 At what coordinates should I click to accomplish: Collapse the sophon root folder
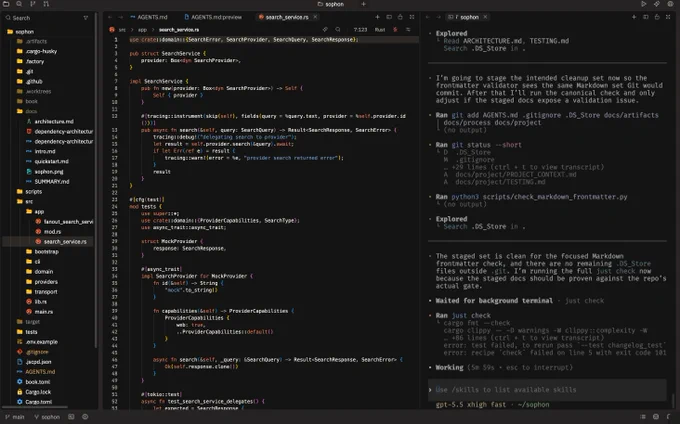pyautogui.click(x=20, y=32)
